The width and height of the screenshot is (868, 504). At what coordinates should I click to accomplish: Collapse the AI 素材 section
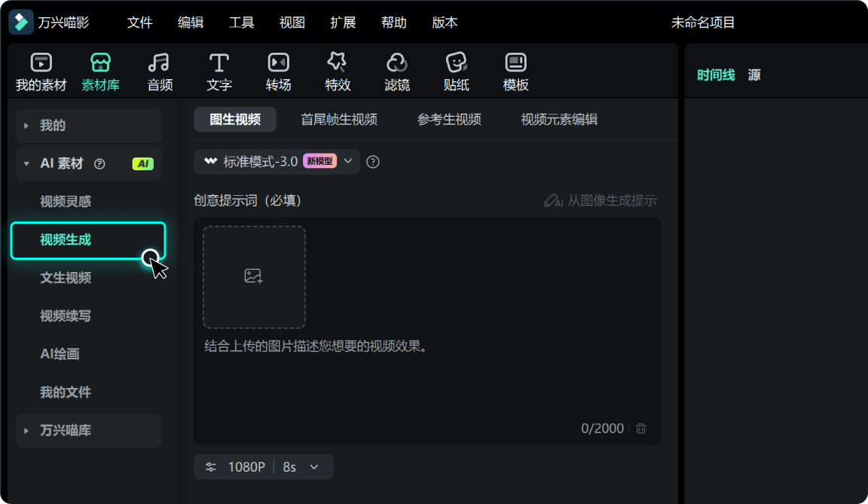tap(26, 163)
